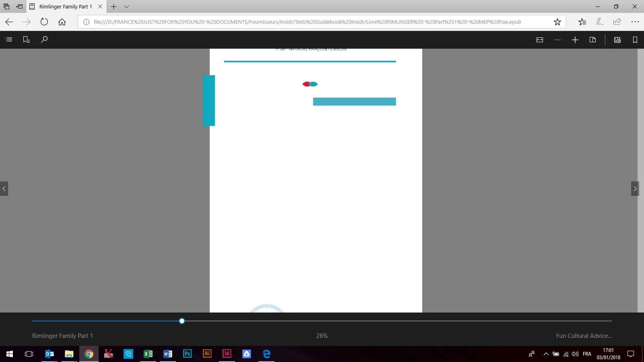Click the reading progress slider handle
This screenshot has height=362, width=644.
click(x=182, y=321)
